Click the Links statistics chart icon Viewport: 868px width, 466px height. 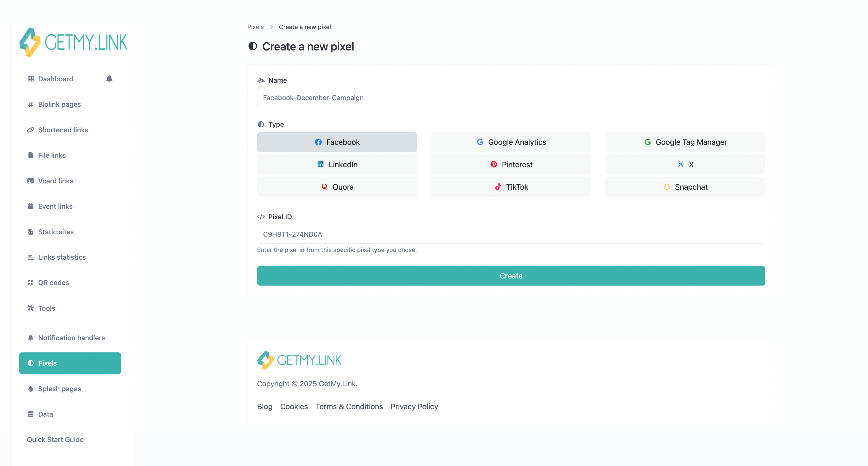pos(31,257)
